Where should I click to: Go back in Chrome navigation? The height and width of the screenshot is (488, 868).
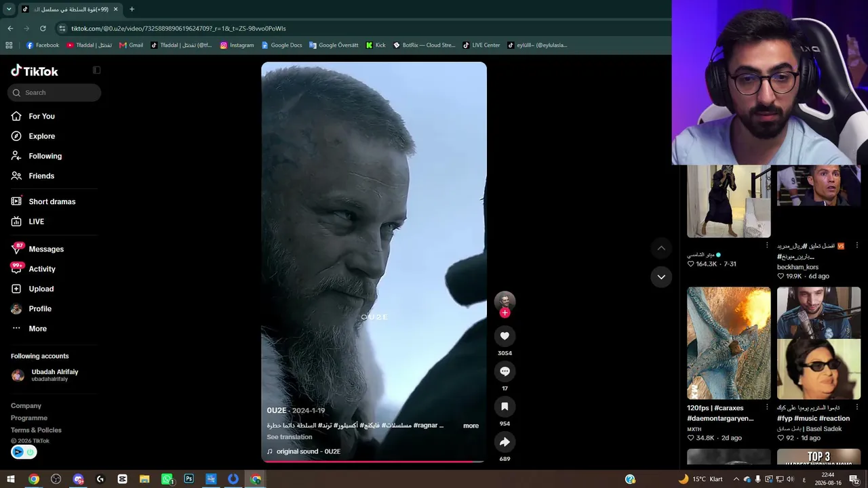click(10, 28)
